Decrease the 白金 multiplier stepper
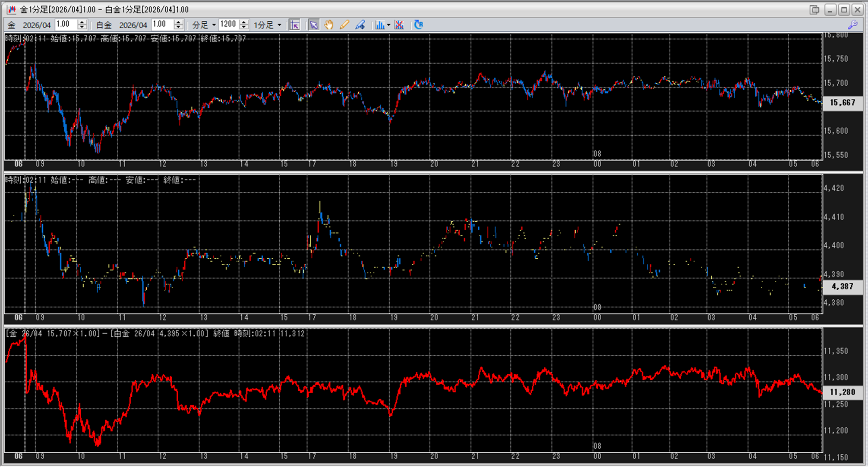Screen dimensions: 868x467 click(x=179, y=28)
